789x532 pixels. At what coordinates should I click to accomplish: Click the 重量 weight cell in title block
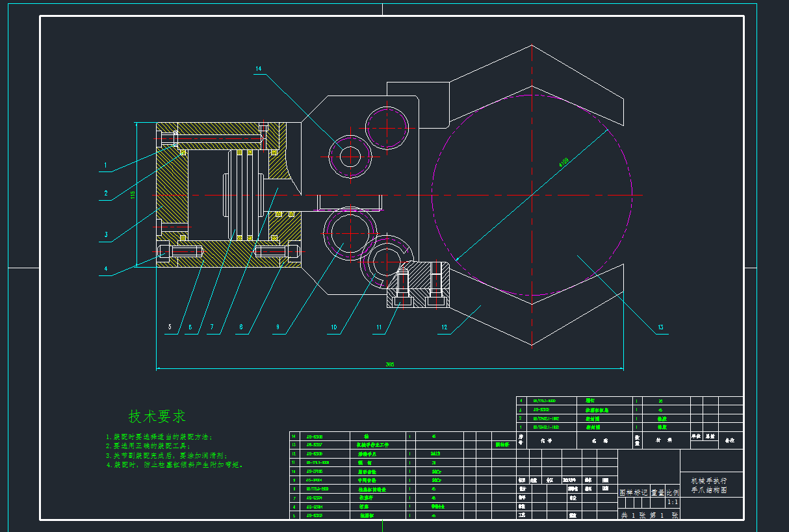pyautogui.click(x=657, y=492)
